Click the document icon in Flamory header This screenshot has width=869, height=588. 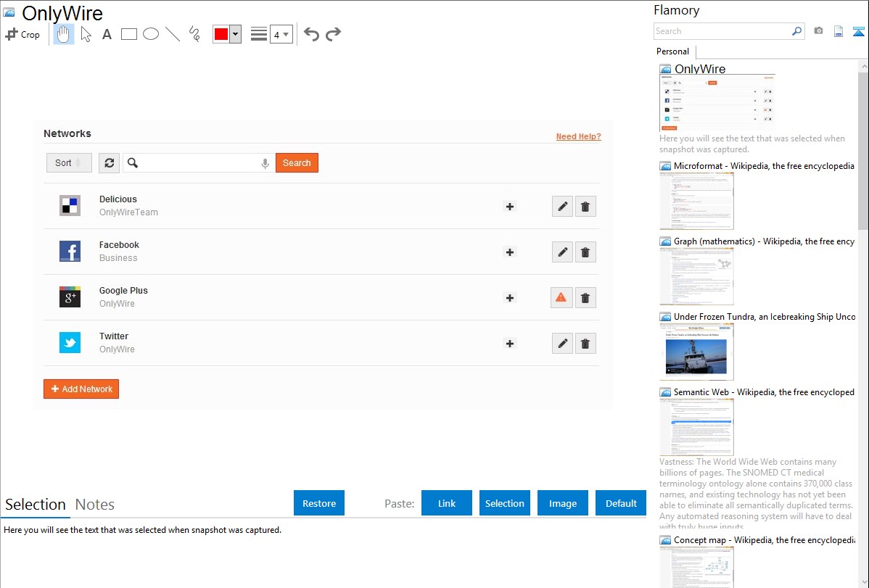pos(839,31)
